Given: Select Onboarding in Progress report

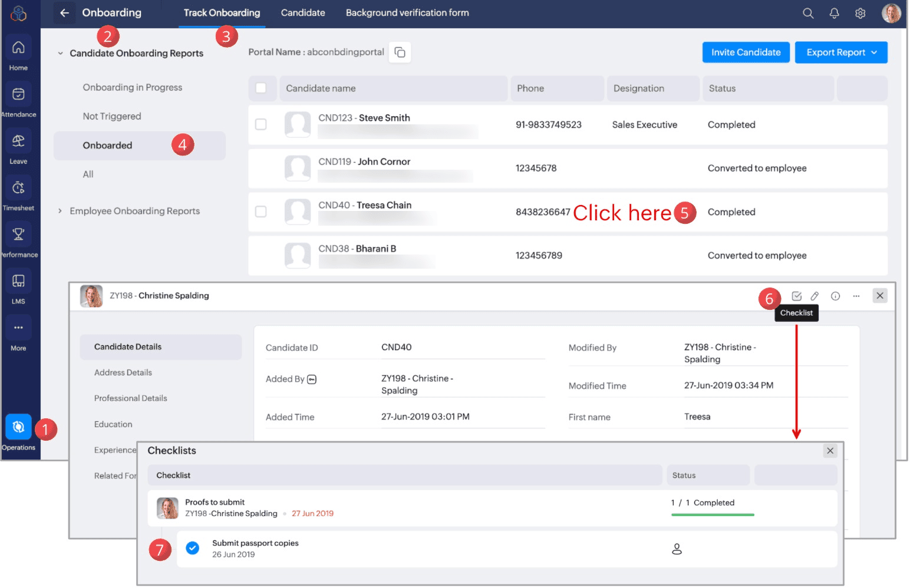Looking at the screenshot, I should click(132, 87).
